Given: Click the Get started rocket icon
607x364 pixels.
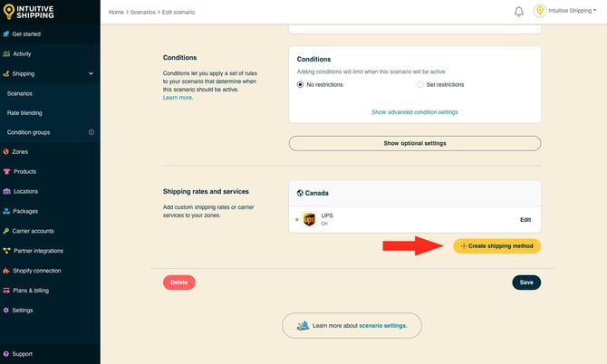Looking at the screenshot, I should pyautogui.click(x=6, y=34).
